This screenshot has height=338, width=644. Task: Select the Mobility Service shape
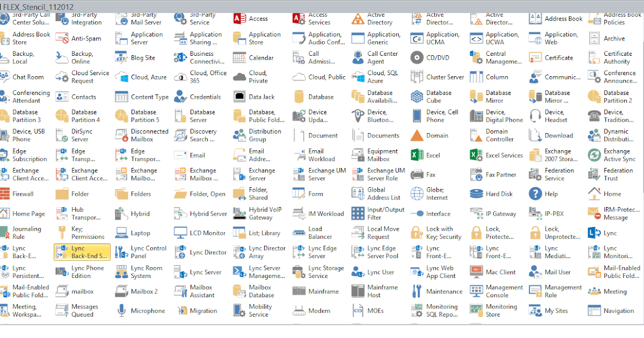point(253,311)
